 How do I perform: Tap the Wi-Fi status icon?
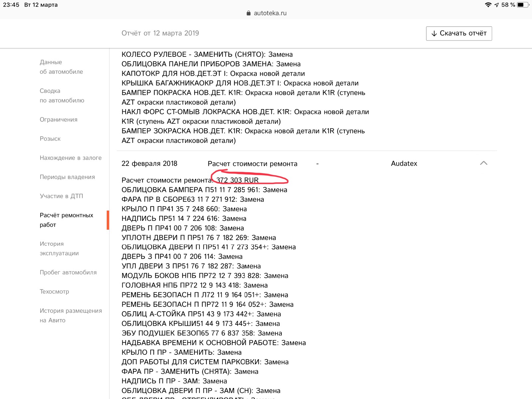pyautogui.click(x=488, y=5)
